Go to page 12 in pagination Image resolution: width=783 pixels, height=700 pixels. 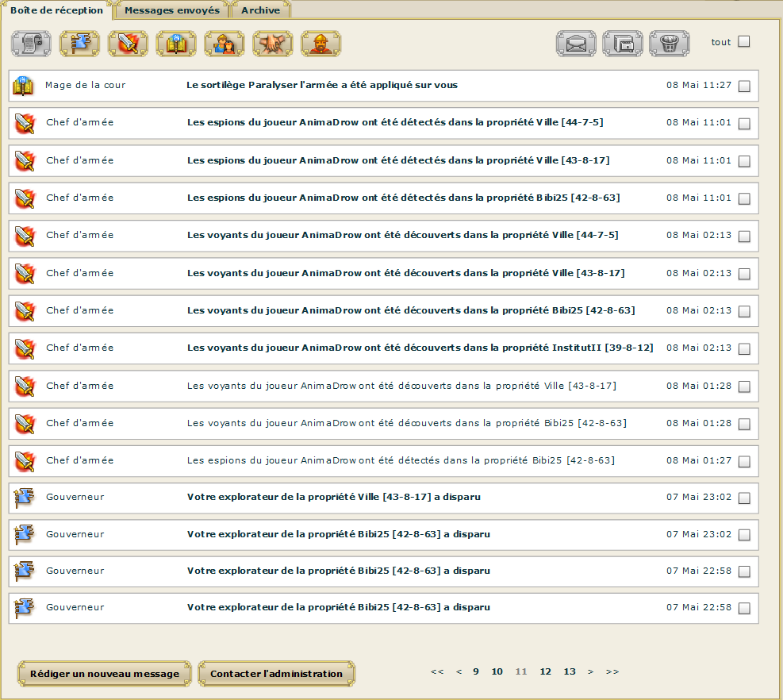pyautogui.click(x=545, y=671)
